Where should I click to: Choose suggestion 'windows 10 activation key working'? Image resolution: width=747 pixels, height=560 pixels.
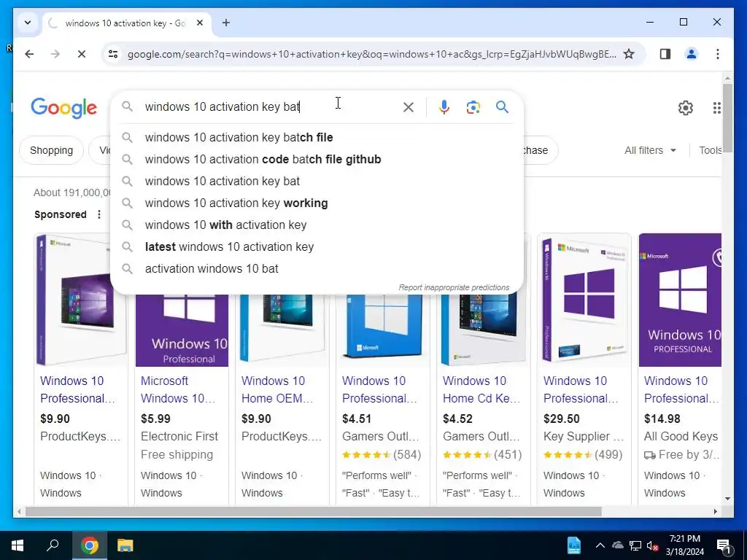click(317, 203)
